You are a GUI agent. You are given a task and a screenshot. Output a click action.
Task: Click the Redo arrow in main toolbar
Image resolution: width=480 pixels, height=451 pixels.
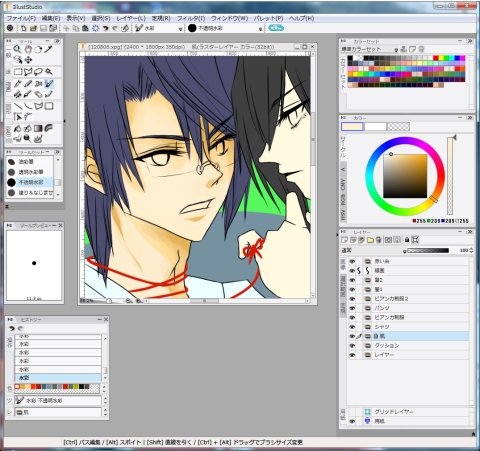click(x=115, y=28)
